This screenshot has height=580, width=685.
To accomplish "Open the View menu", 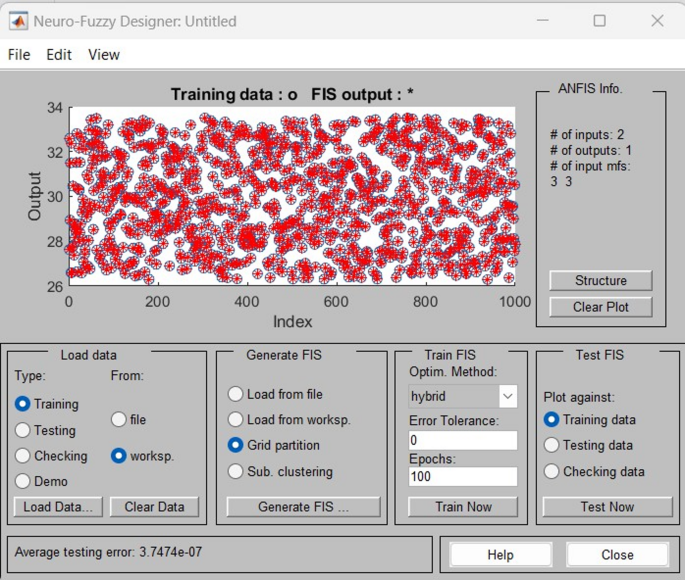I will [103, 55].
